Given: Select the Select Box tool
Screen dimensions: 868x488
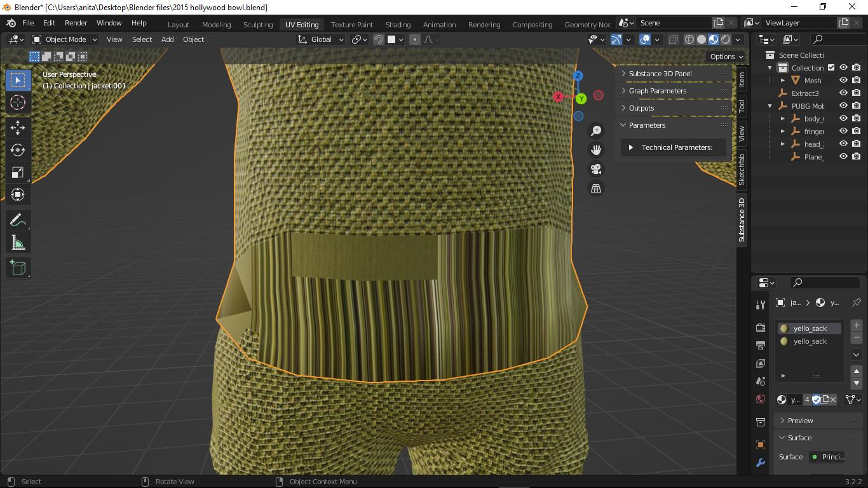Looking at the screenshot, I should tap(18, 80).
